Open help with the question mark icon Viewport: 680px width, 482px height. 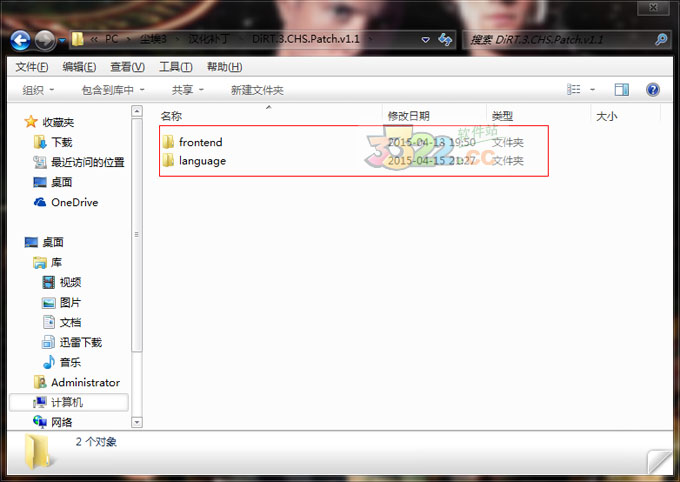click(x=653, y=90)
